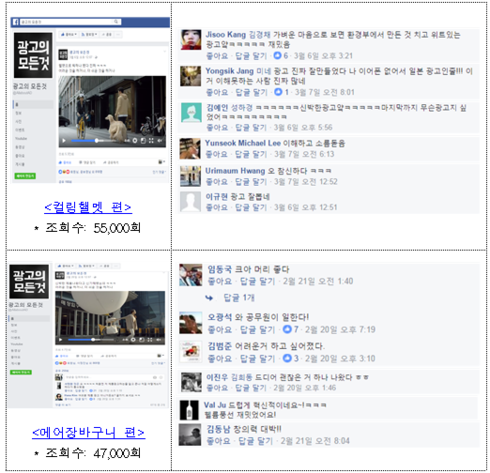Screen dimensions: 490x473
Task: Click 답글 달기 under 김범준's comment
Action: pos(257,358)
